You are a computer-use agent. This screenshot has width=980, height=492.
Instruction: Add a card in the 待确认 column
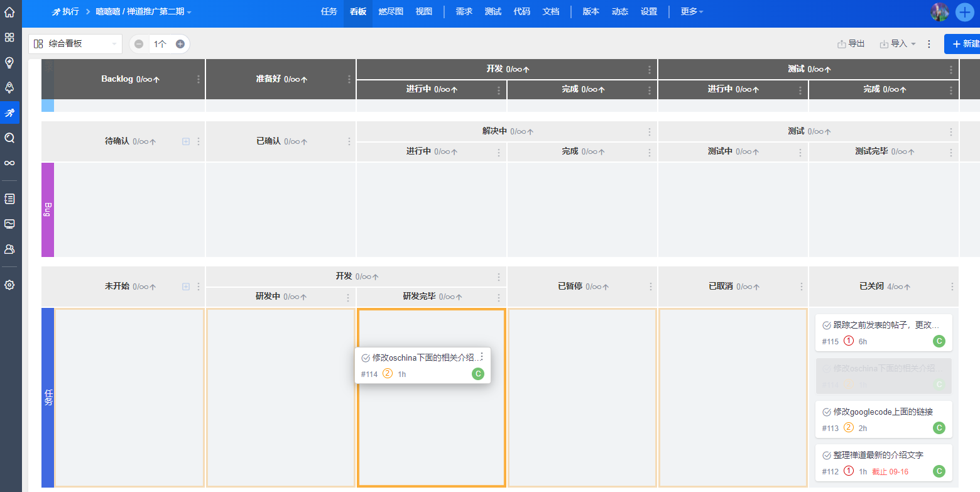pos(186,141)
